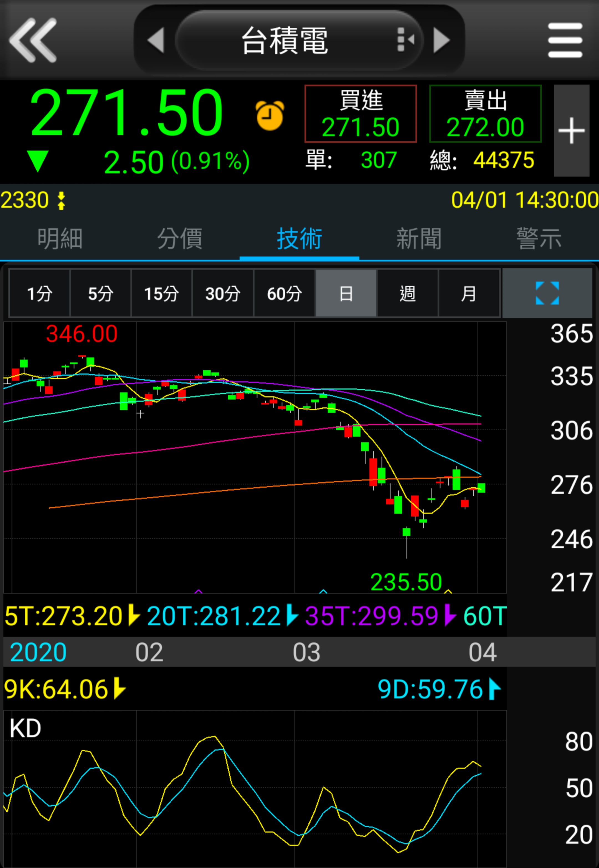Tap the 買進 buy price box
The image size is (599, 868).
[360, 114]
